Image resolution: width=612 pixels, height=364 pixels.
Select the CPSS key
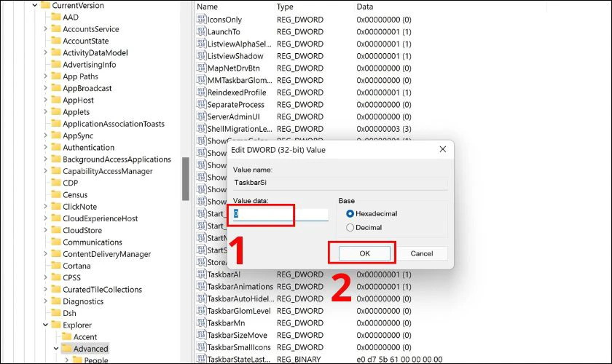72,278
